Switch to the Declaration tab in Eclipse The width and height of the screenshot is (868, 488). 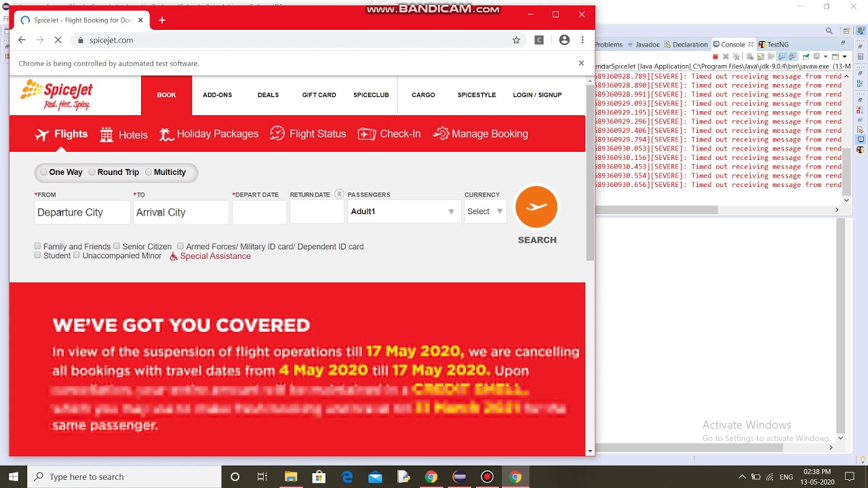686,45
